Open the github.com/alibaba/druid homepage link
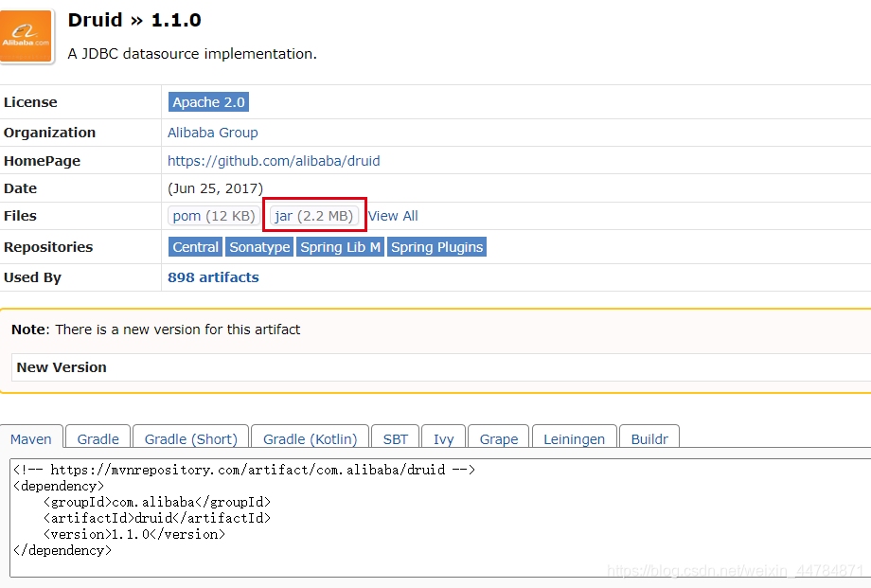The height and width of the screenshot is (588, 871). [274, 161]
